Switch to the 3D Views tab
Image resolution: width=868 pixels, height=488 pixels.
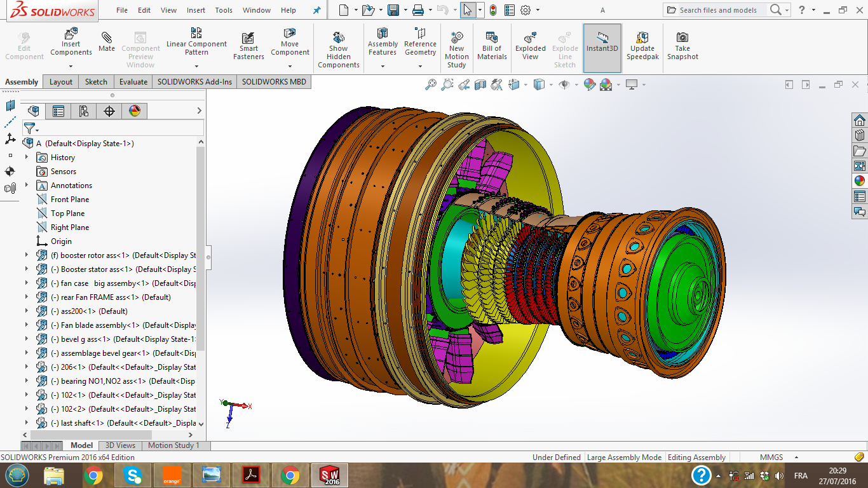[120, 445]
